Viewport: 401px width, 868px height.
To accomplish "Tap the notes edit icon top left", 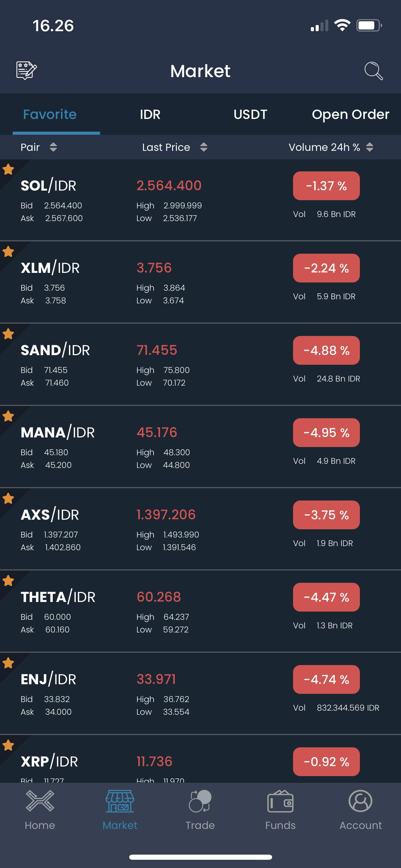I will [26, 71].
